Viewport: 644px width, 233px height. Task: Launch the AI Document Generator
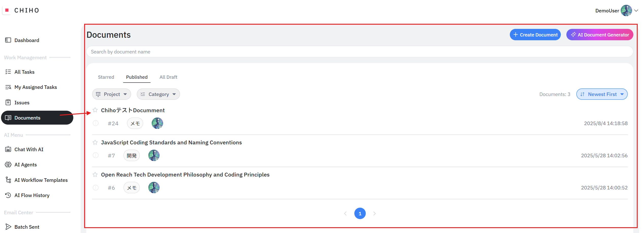pyautogui.click(x=600, y=35)
